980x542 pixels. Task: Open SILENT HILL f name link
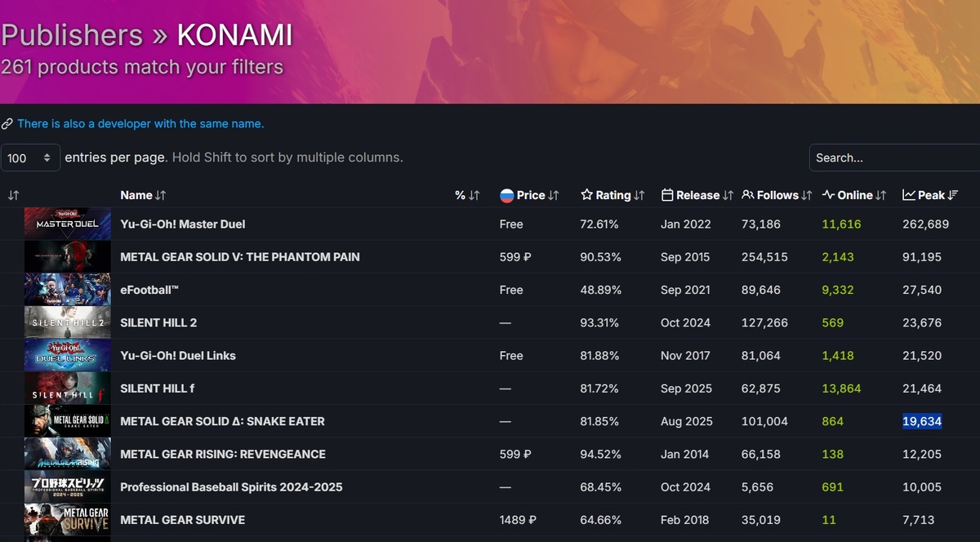[157, 389]
